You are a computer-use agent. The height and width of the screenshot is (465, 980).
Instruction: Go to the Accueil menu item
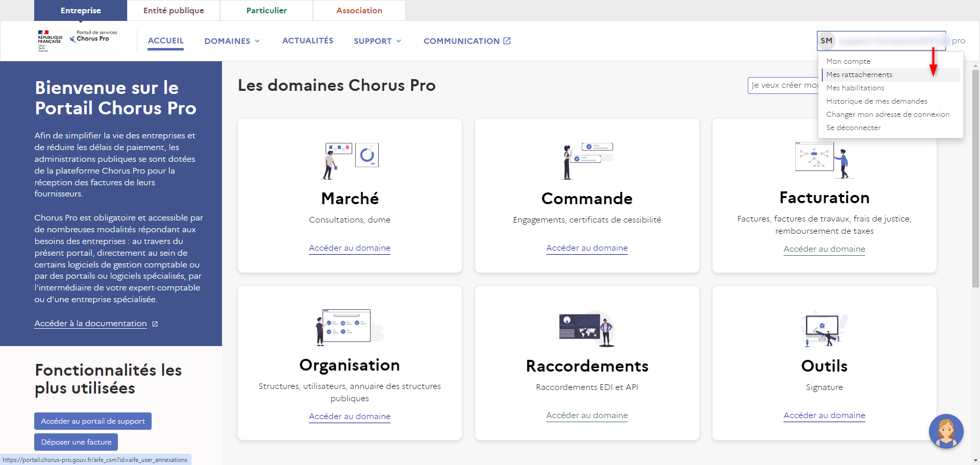(x=165, y=41)
